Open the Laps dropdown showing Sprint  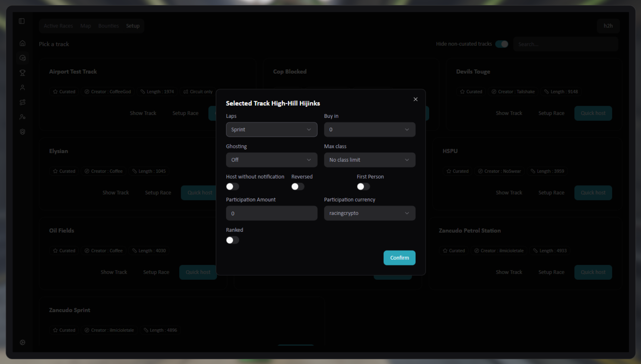point(271,130)
